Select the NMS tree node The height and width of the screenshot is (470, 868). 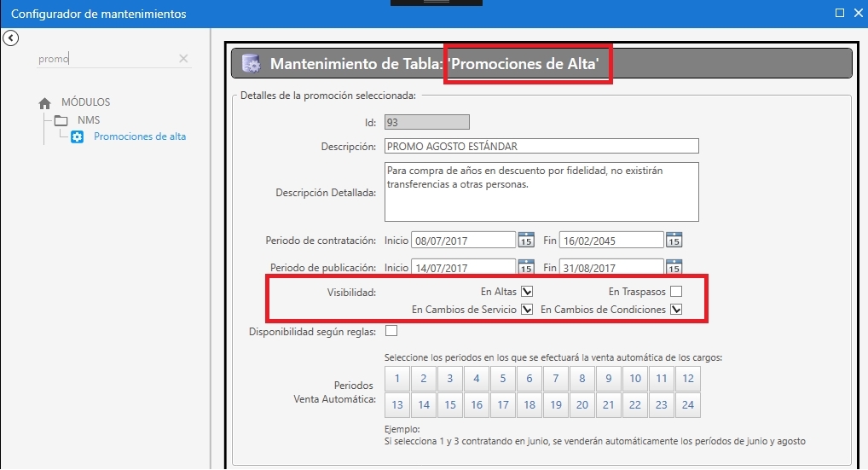pos(89,120)
